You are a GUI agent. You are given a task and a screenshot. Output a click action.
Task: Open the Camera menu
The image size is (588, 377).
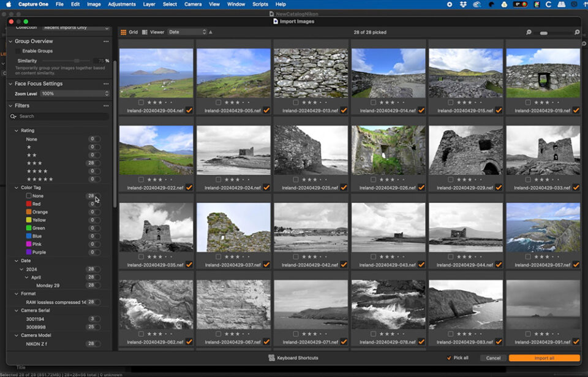193,4
